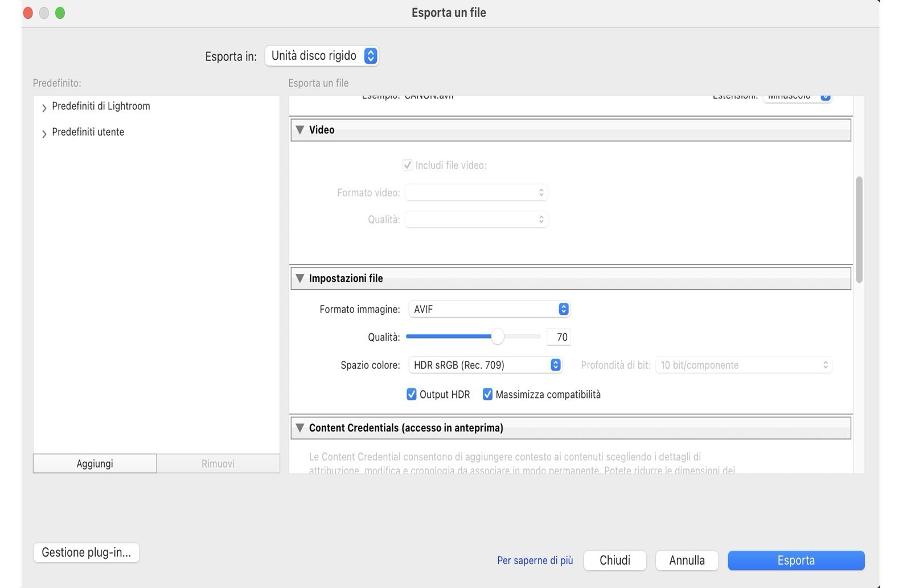Viewport: 911px width, 588px height.
Task: Open the Per saperne di più link
Action: tap(535, 561)
